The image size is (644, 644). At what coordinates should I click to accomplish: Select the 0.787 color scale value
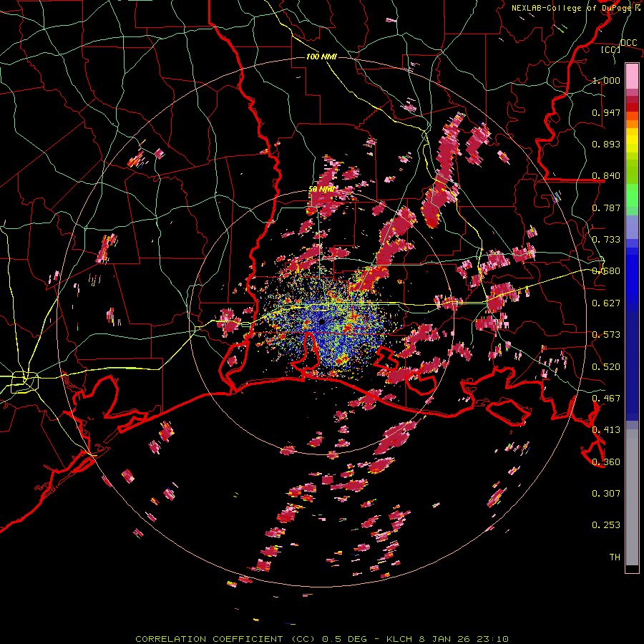tap(606, 208)
